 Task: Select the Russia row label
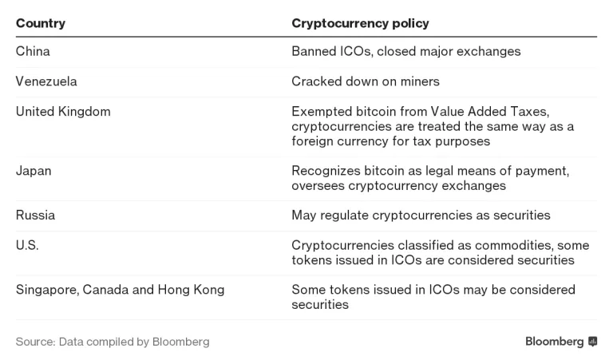35,216
